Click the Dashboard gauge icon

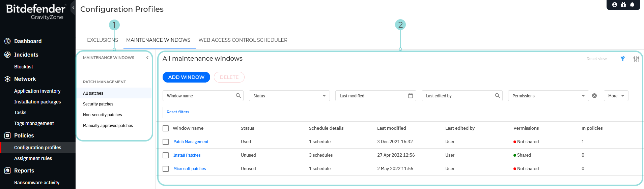click(x=7, y=41)
